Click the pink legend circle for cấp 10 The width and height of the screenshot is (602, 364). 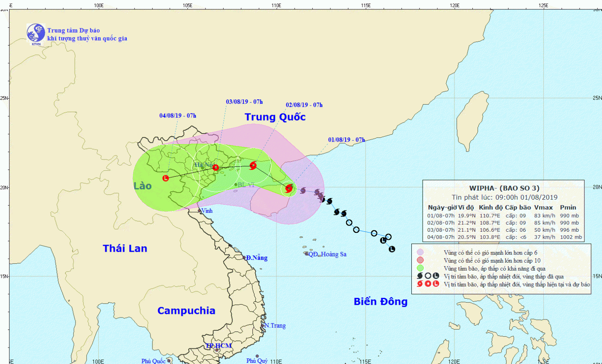[420, 260]
